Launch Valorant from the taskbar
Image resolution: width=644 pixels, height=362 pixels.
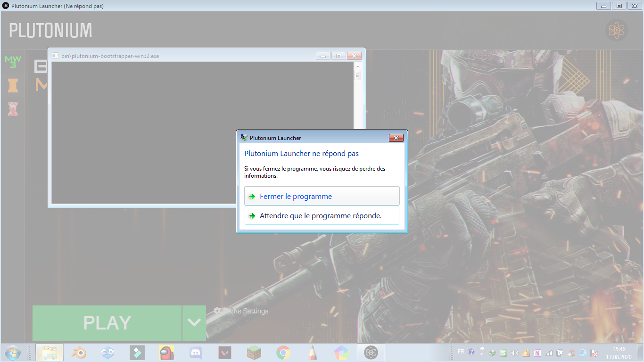tap(224, 353)
